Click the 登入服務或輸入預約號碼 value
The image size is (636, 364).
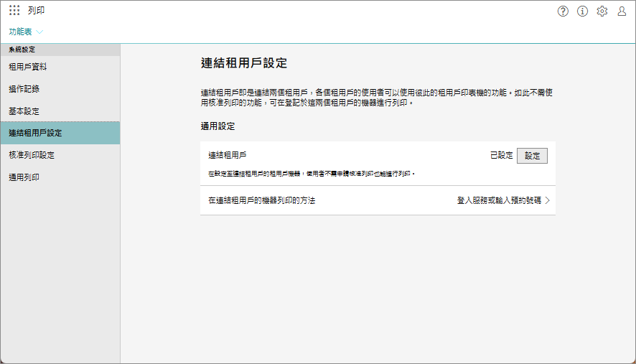pos(499,201)
